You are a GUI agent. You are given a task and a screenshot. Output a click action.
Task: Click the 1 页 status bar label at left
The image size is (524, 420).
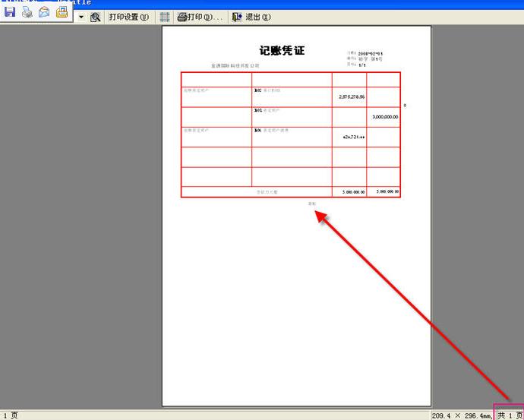coord(9,415)
